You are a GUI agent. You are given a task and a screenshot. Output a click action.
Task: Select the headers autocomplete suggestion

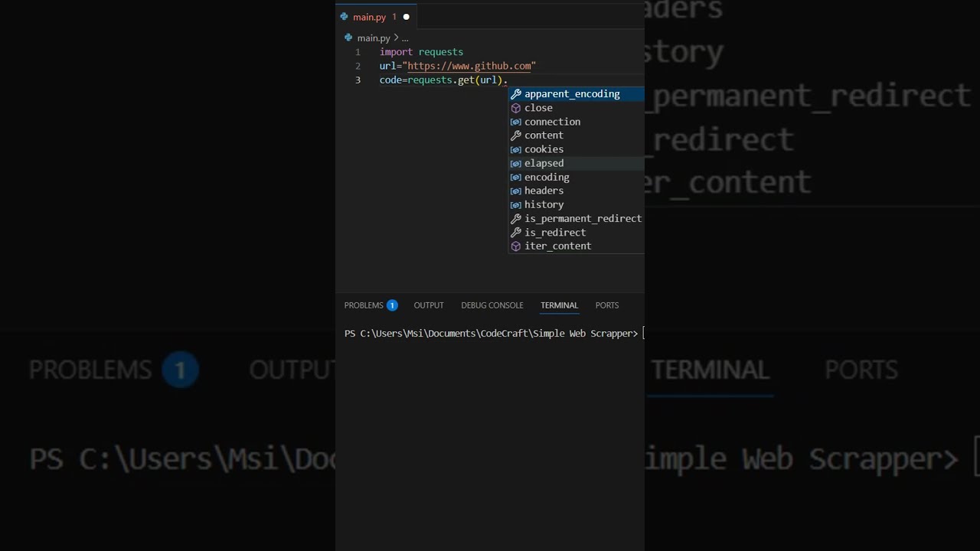coord(544,191)
